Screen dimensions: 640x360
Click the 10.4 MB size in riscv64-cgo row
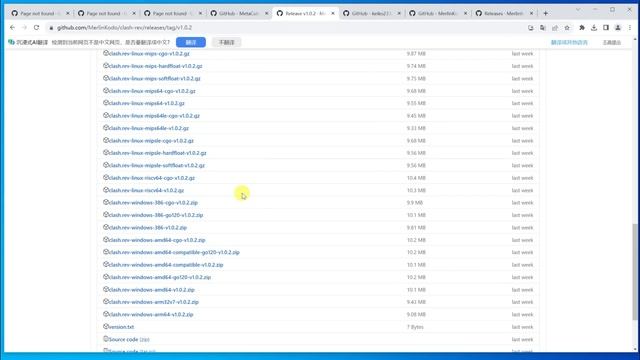click(x=416, y=178)
